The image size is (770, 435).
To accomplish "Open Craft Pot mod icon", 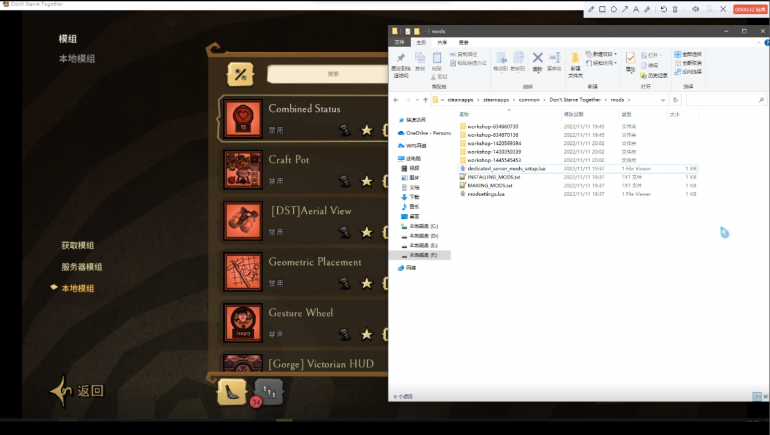I will point(243,169).
